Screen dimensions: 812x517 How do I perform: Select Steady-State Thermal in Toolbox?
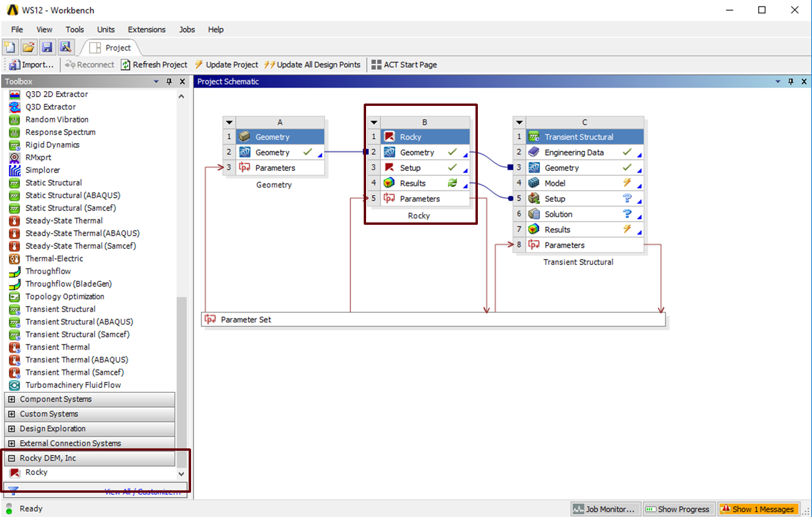click(64, 221)
